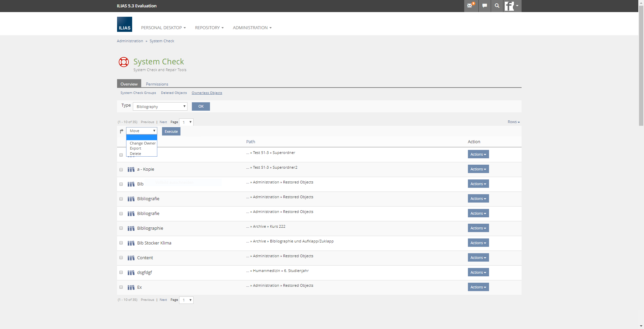This screenshot has width=644, height=329.
Task: Go to Deleted Objects subtab
Action: pyautogui.click(x=174, y=93)
